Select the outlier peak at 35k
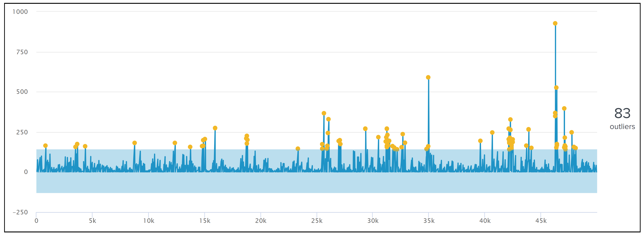Screen dimensions: 644x236 point(428,77)
